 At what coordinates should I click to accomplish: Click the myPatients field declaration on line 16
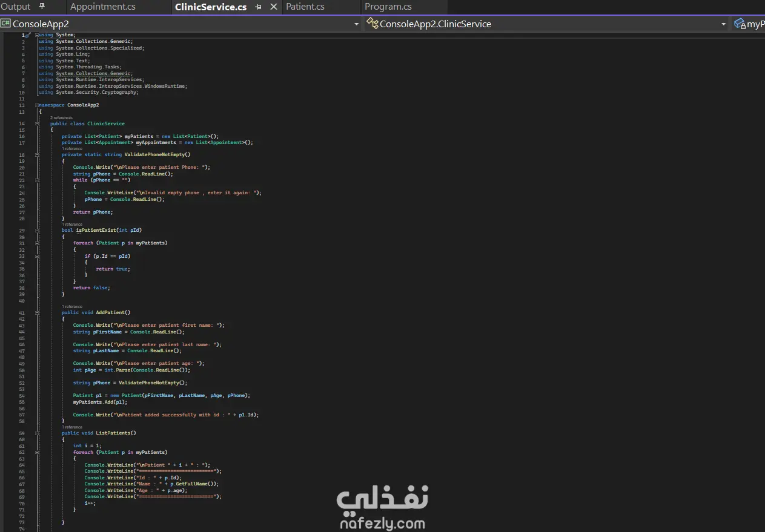(x=140, y=137)
